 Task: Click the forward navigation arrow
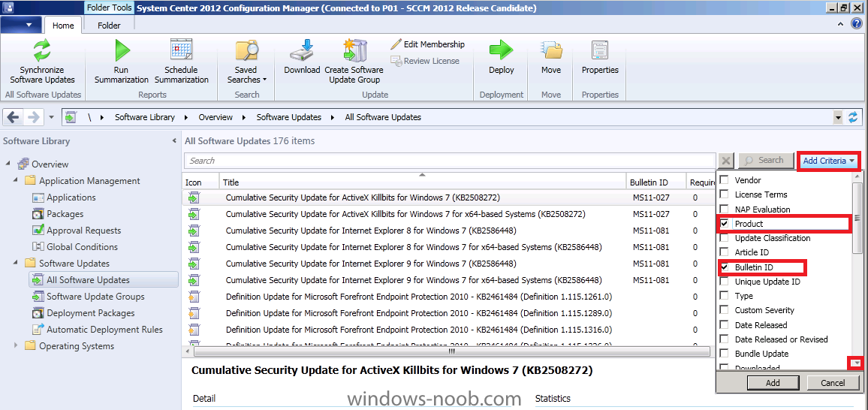(x=33, y=117)
